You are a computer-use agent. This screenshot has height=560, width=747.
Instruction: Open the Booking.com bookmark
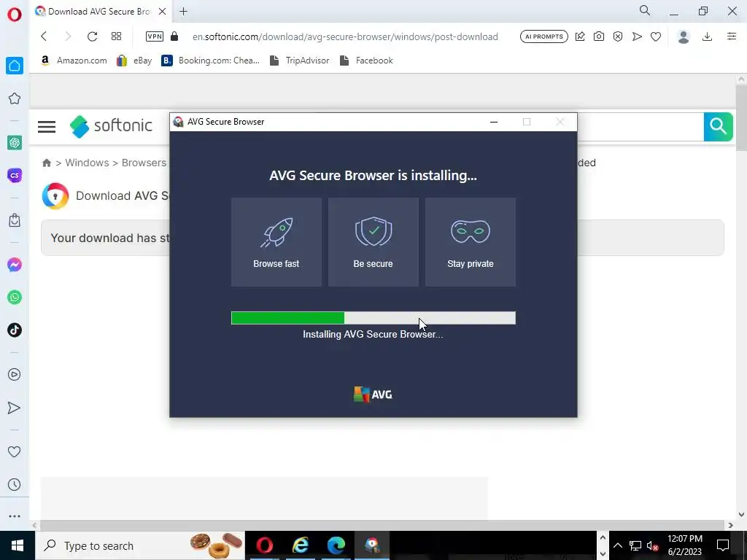tap(210, 61)
